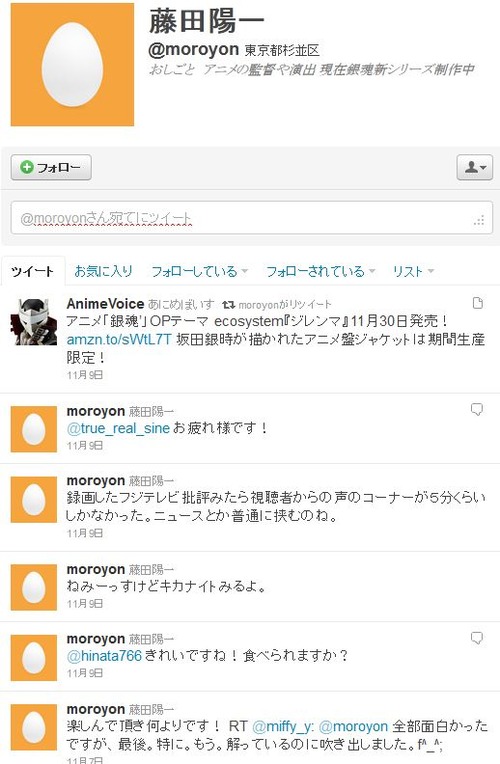The image size is (500, 764).
Task: Select the ツイート tab
Action: pyautogui.click(x=33, y=271)
